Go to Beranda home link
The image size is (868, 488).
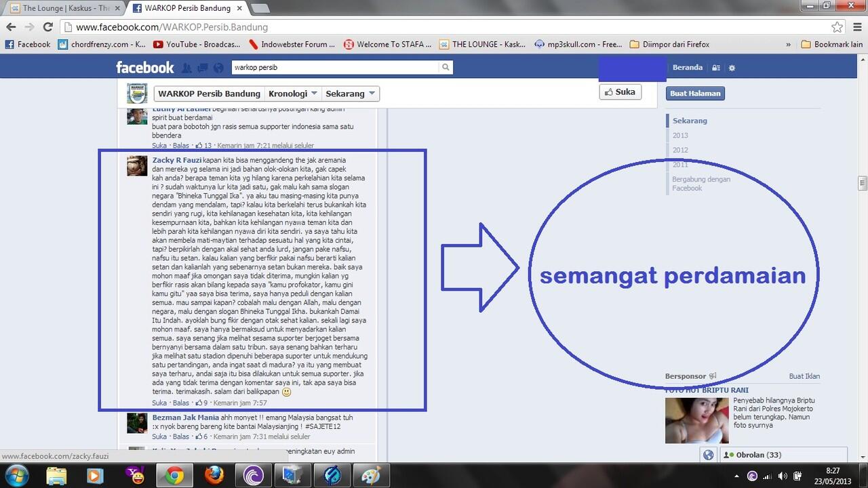coord(687,68)
